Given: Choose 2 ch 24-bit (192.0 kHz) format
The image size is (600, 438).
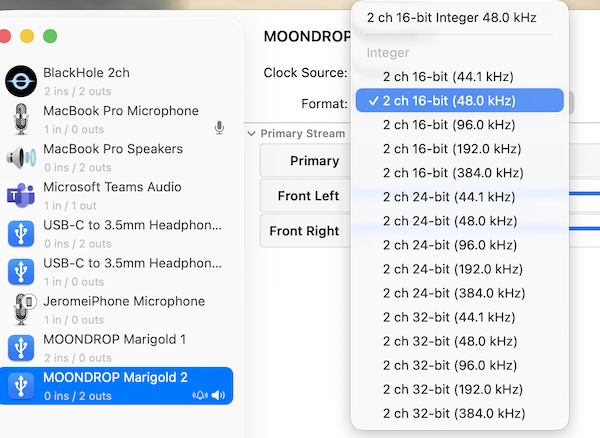Looking at the screenshot, I should coord(460,269).
